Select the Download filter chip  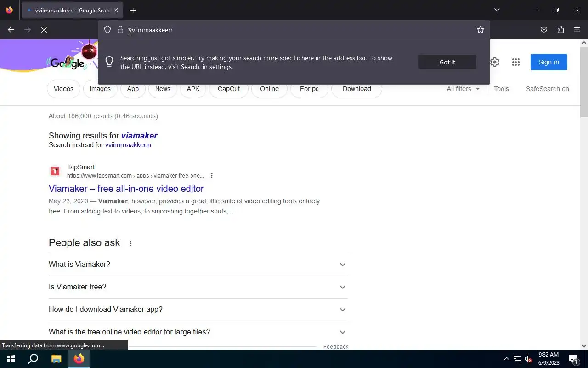pos(357,89)
